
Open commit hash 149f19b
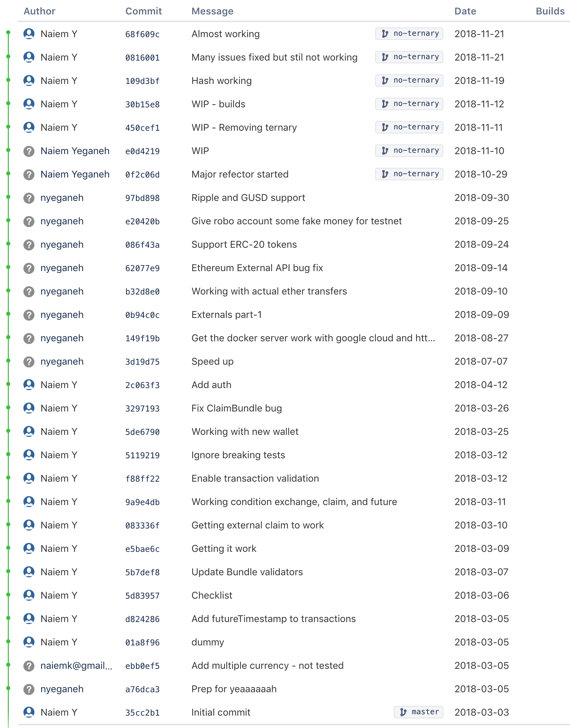(x=142, y=338)
